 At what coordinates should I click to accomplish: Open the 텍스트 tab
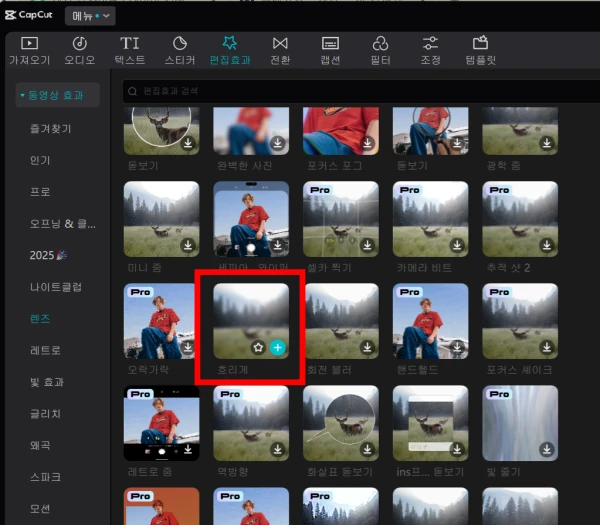130,51
